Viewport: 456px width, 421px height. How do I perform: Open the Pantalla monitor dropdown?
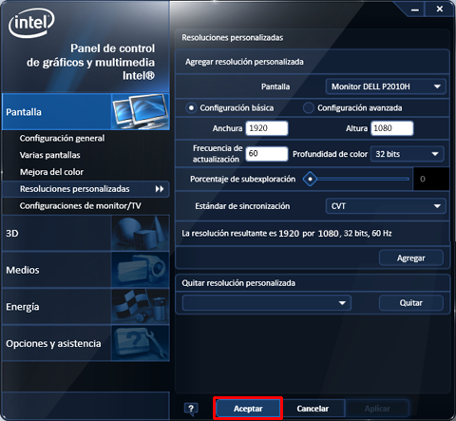(x=386, y=87)
